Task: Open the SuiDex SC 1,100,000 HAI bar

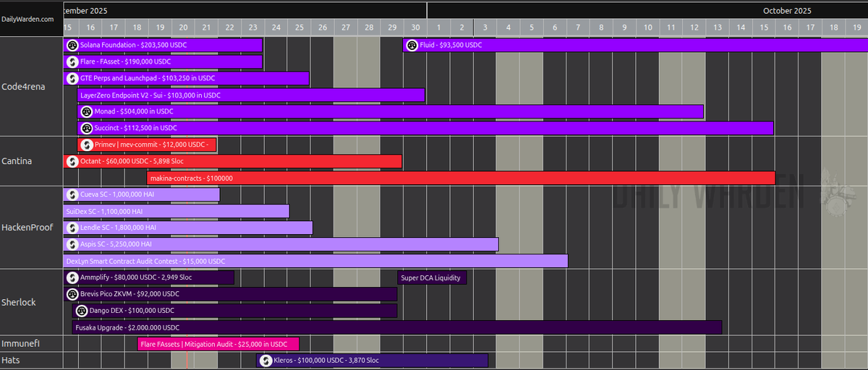Action: pos(176,211)
